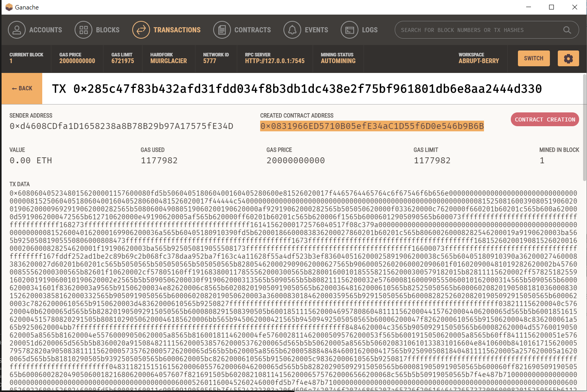
Task: Minimize the Ganache window
Action: [x=529, y=7]
